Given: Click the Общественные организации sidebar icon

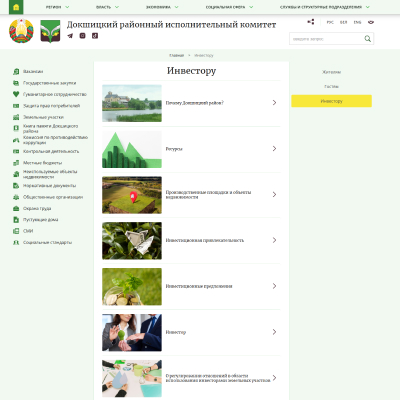Looking at the screenshot, I should [x=16, y=197].
